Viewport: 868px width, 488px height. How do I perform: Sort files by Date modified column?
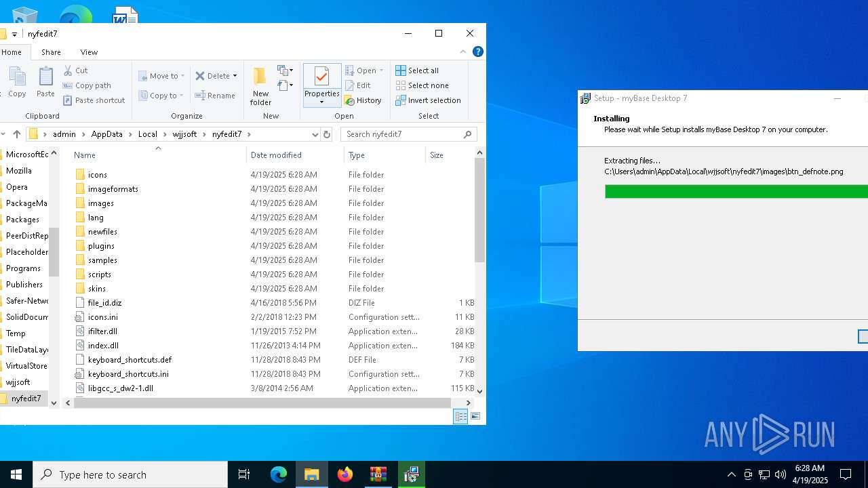pyautogui.click(x=295, y=155)
